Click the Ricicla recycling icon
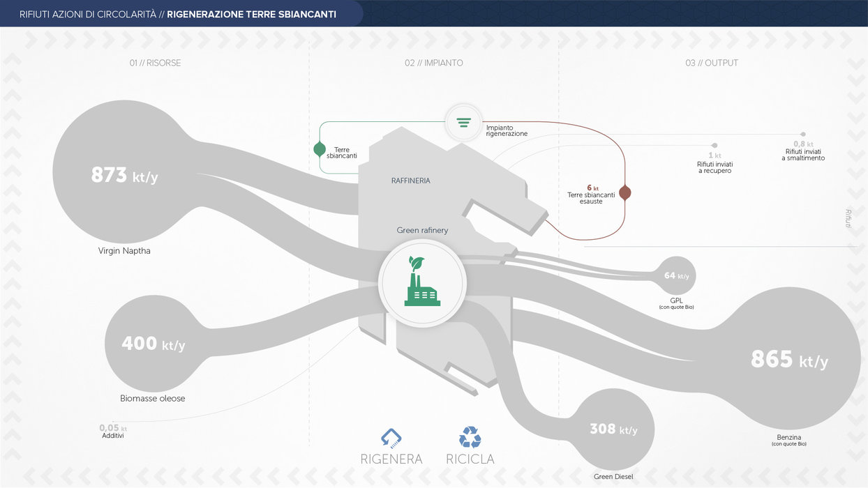 [x=470, y=438]
